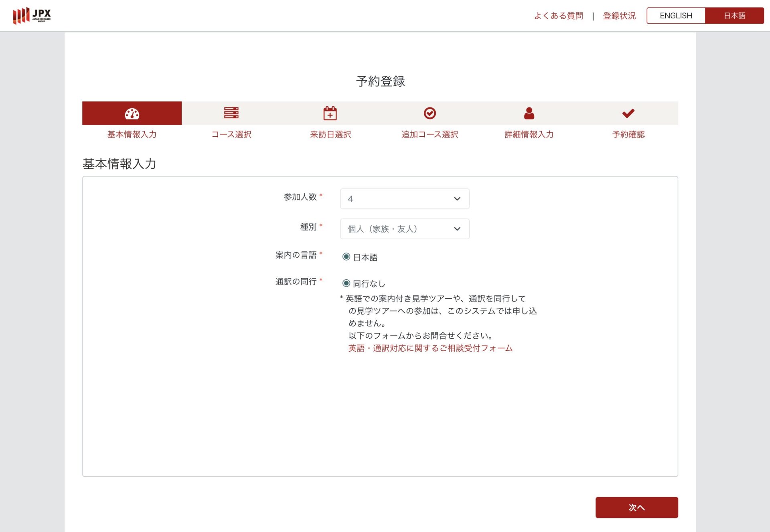Viewport: 770px width, 532px height.
Task: Click the chevron on 個人（家族・友人） dropdown
Action: click(x=457, y=229)
